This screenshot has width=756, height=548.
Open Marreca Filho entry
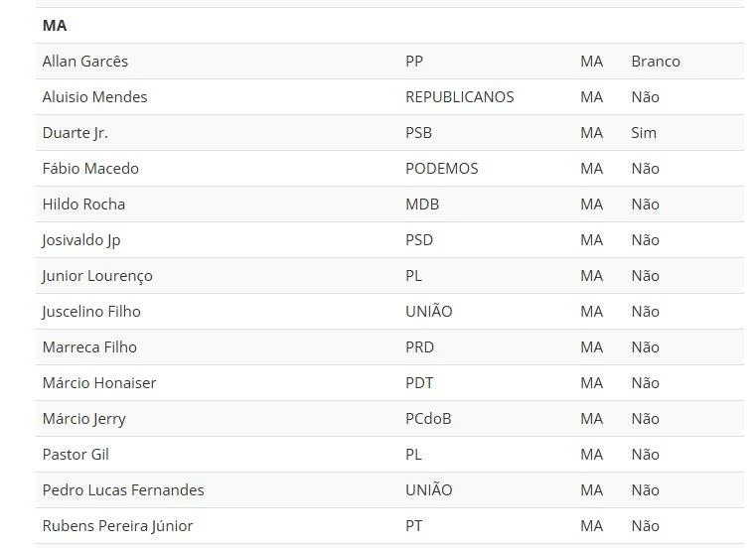point(89,347)
